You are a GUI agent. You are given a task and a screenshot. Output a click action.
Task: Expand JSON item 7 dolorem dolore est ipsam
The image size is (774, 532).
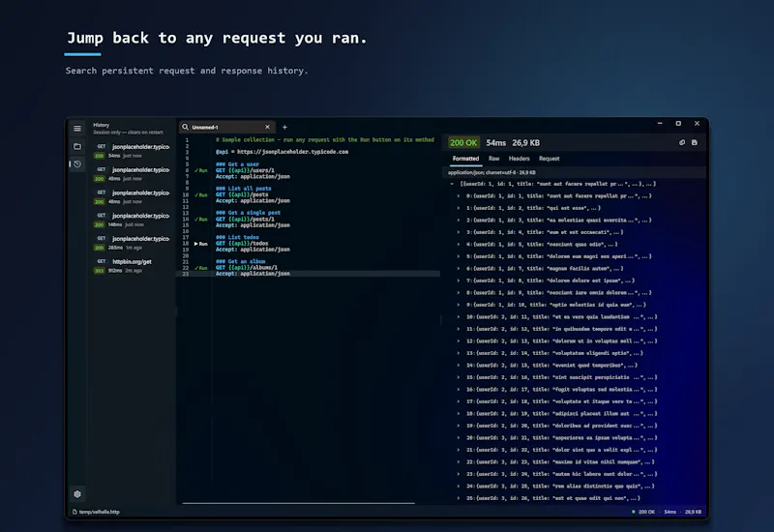click(458, 281)
